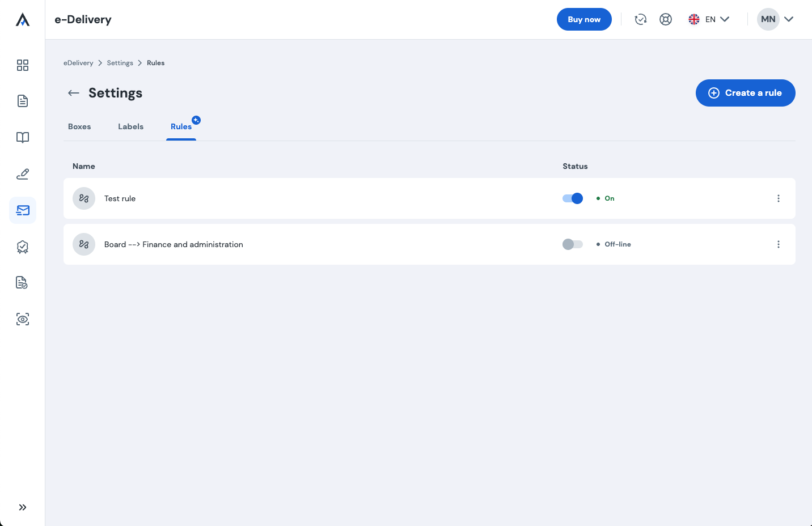Switch to the Labels tab
Screen dimensions: 812x526
tap(130, 126)
